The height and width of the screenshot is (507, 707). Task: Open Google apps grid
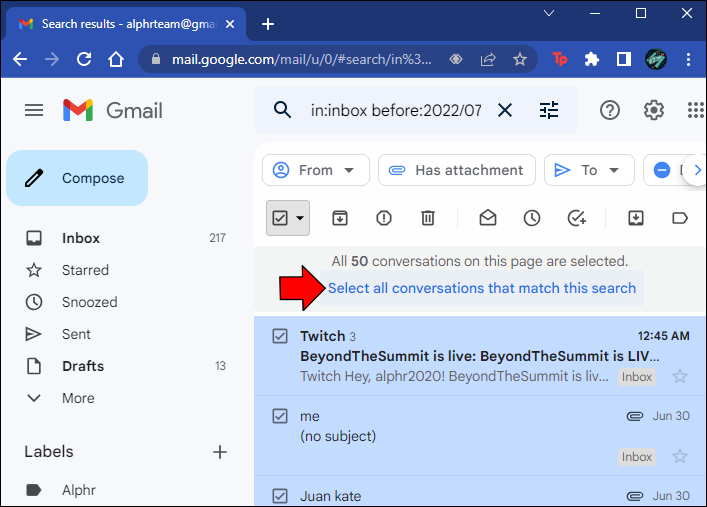[x=696, y=110]
